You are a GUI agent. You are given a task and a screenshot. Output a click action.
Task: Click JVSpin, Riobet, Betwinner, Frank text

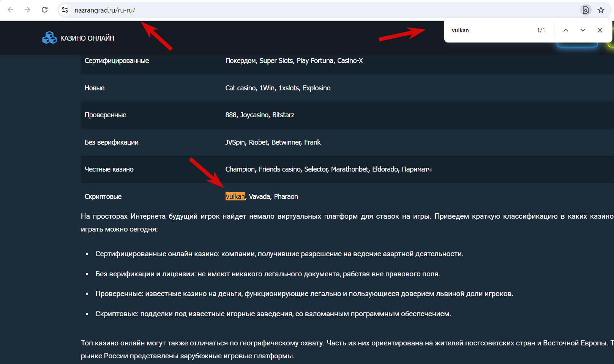tap(273, 142)
